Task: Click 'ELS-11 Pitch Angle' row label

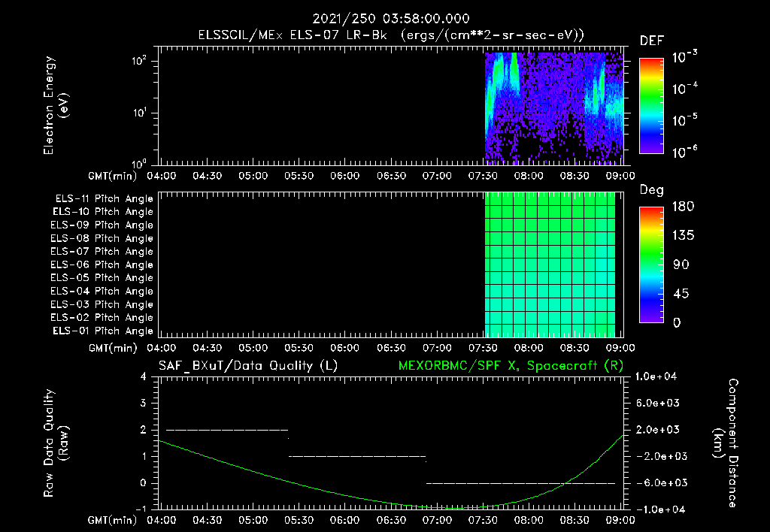Action: [104, 199]
